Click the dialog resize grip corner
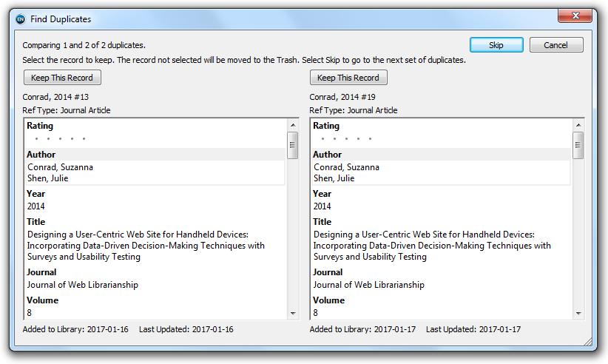Screen dimensions: 608x364 click(588, 342)
